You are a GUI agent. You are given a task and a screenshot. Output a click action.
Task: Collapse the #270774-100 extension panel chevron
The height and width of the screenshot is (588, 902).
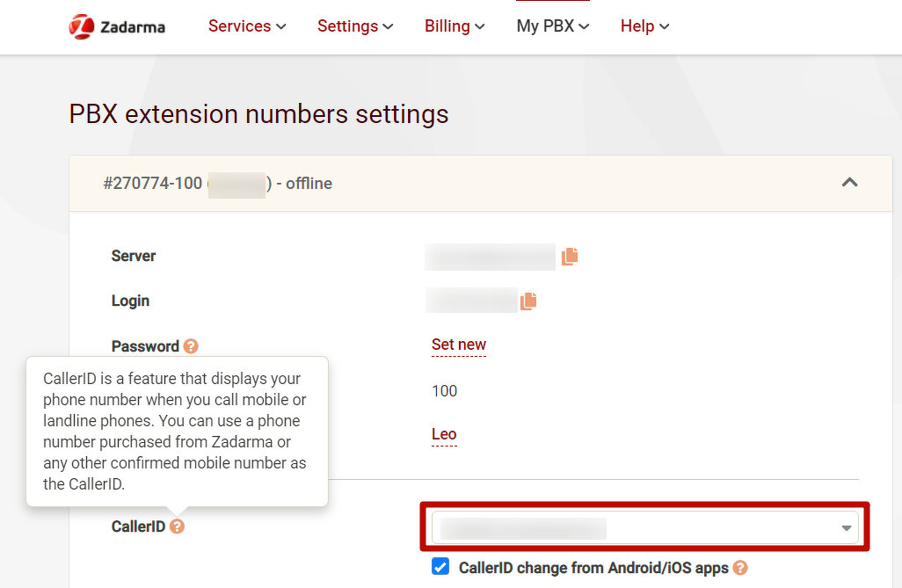pos(849,183)
